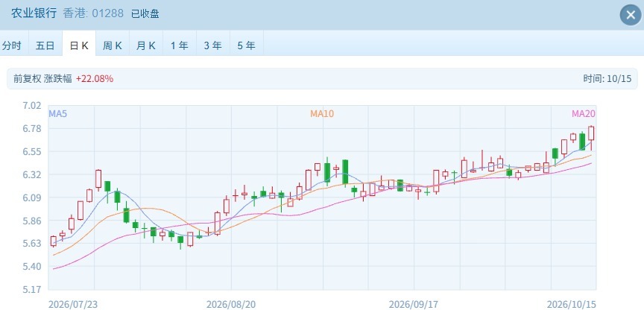The height and width of the screenshot is (310, 644).
Task: Click the 6.09 price axis label
Action: coord(33,197)
